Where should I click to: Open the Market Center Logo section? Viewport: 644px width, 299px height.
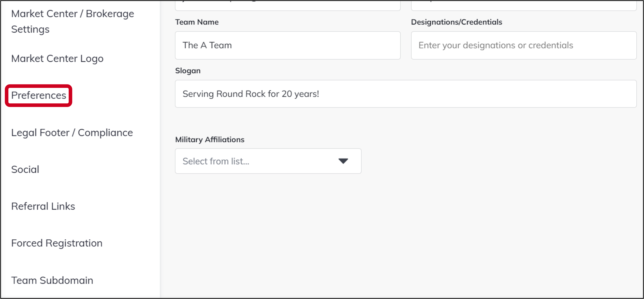57,59
